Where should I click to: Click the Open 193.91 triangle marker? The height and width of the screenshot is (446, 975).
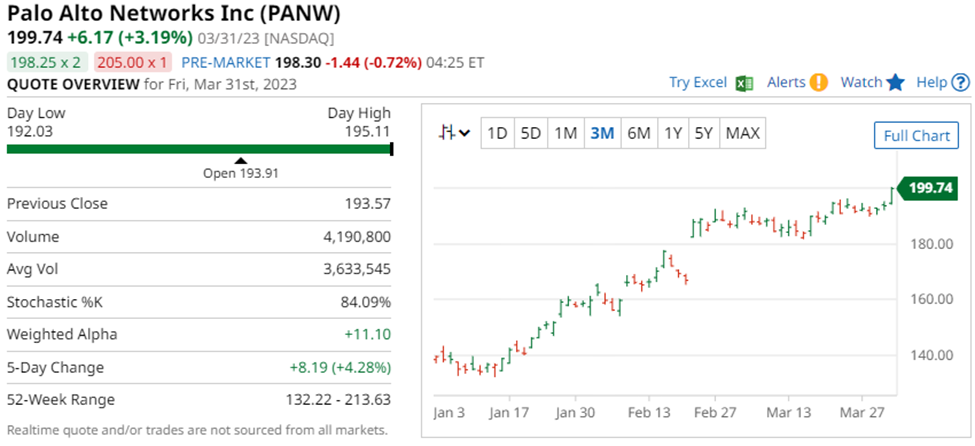click(x=241, y=161)
